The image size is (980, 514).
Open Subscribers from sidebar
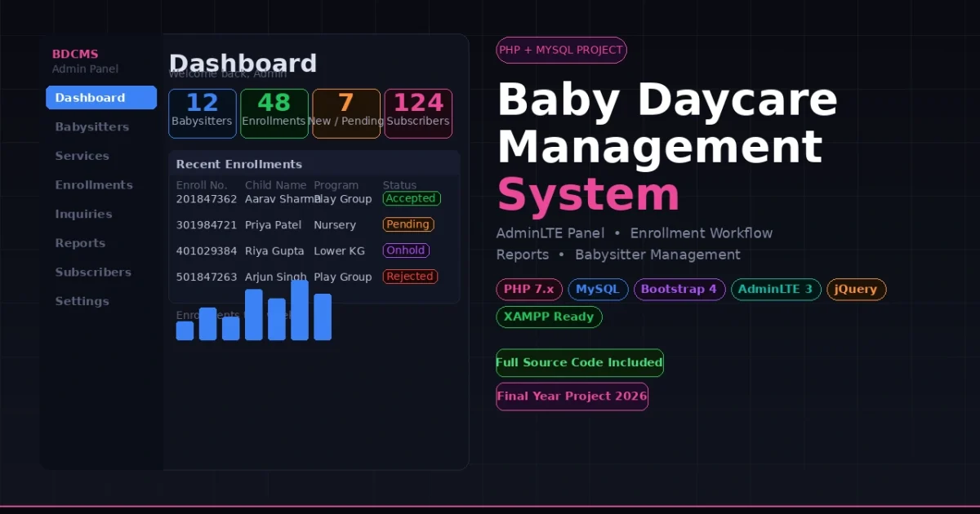[91, 272]
